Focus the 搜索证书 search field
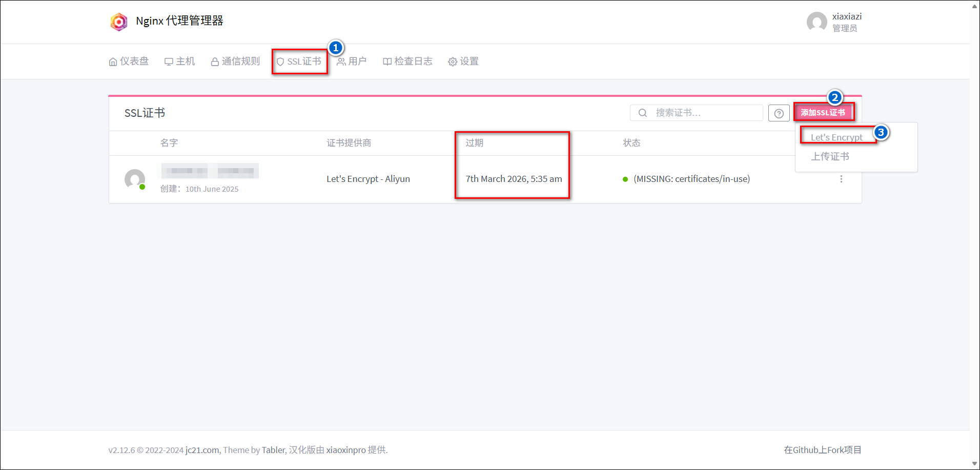 (x=702, y=113)
